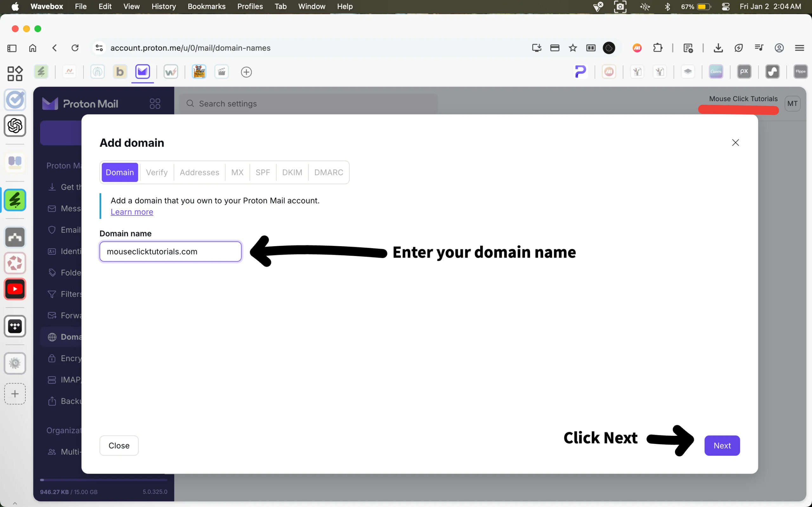The image size is (812, 507).
Task: Open site information icon in address bar
Action: click(x=99, y=48)
